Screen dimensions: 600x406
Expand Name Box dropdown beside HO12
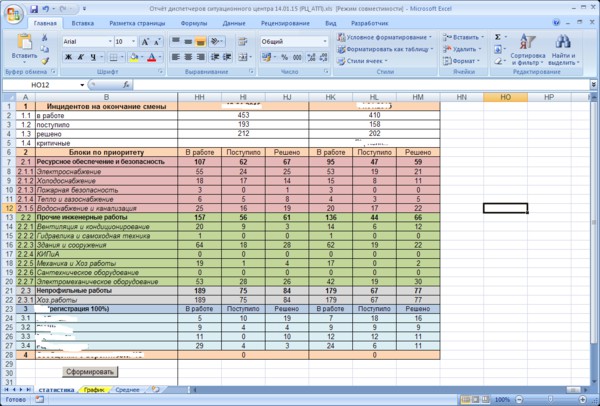(x=82, y=85)
